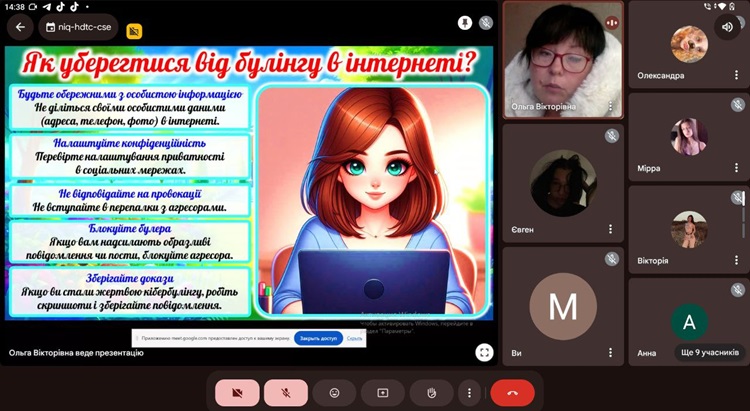Click the yellow captions-off badge icon
The height and width of the screenshot is (411, 750).
(134, 31)
